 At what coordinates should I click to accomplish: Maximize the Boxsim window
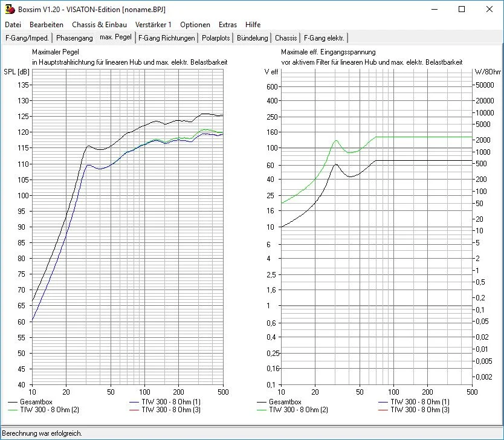pos(462,10)
